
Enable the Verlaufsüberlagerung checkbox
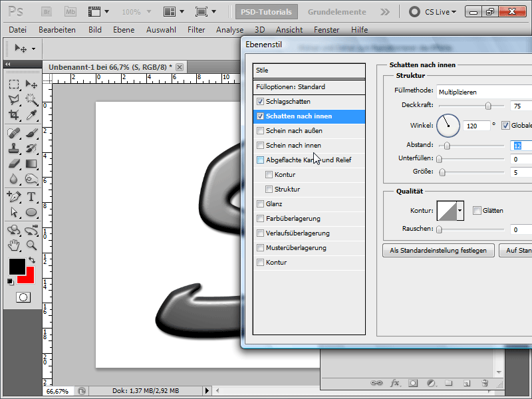(x=260, y=233)
